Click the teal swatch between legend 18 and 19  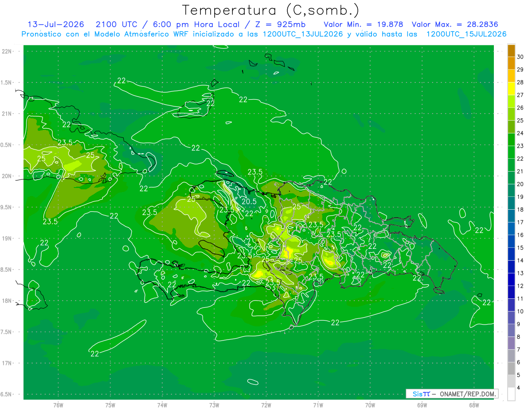coord(511,204)
